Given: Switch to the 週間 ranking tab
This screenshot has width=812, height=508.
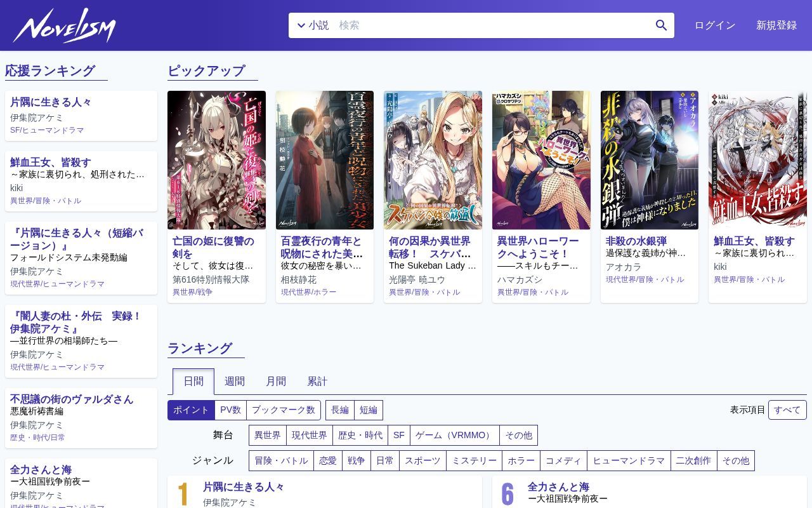Looking at the screenshot, I should coord(235,382).
